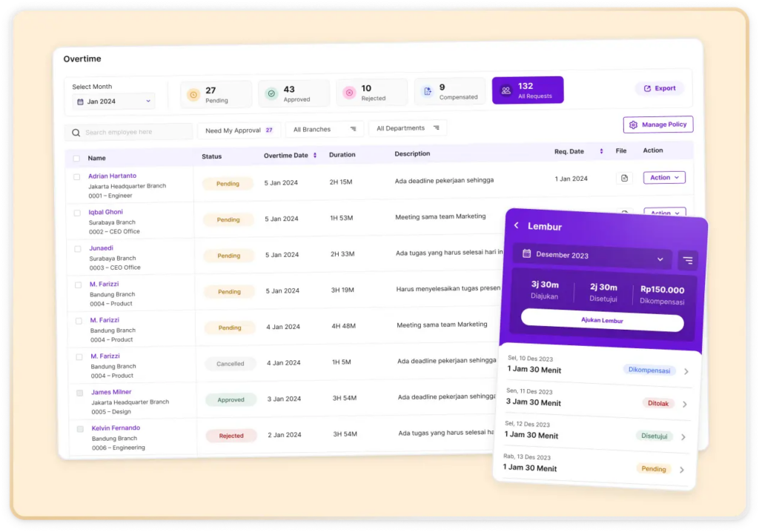Click the filter icon next to Desember 2023

(x=688, y=260)
